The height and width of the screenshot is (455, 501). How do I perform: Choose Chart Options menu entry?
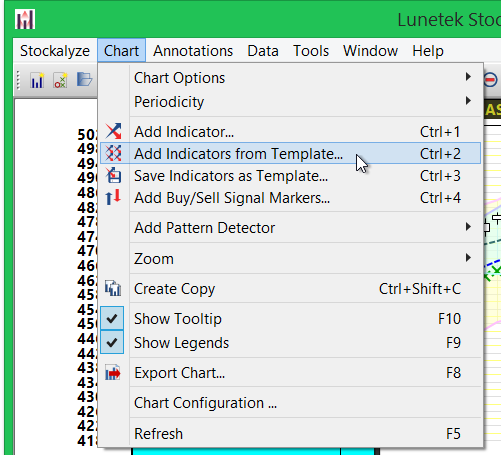[290, 78]
